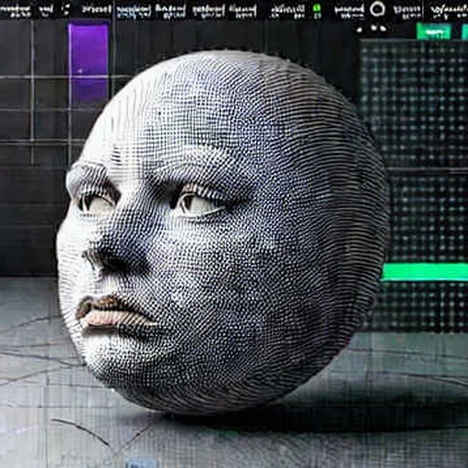Open the first garbled menu item in top bar
The height and width of the screenshot is (468, 468).
pyautogui.click(x=15, y=10)
